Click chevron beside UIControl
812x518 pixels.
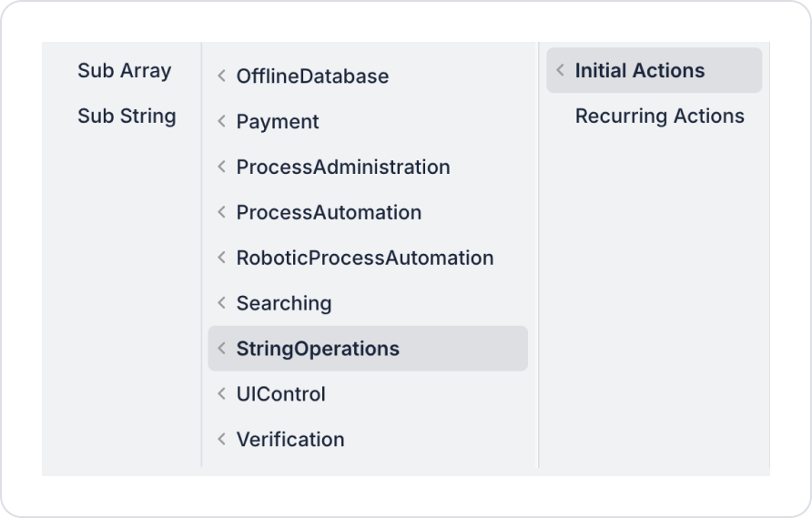point(221,394)
